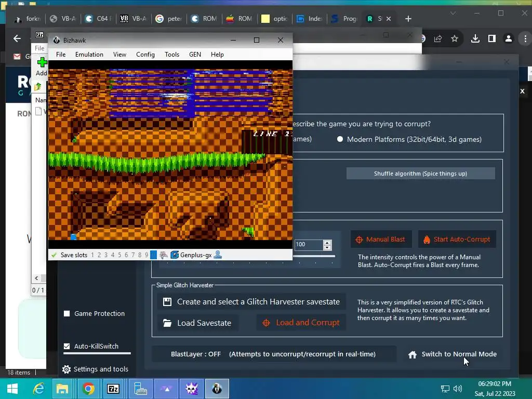Open the Config menu in Bizhawk
Viewport: 532px width, 399px height.
145,54
